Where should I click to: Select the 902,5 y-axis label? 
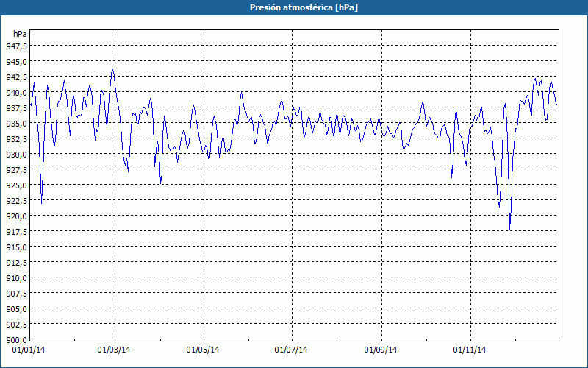(16, 324)
